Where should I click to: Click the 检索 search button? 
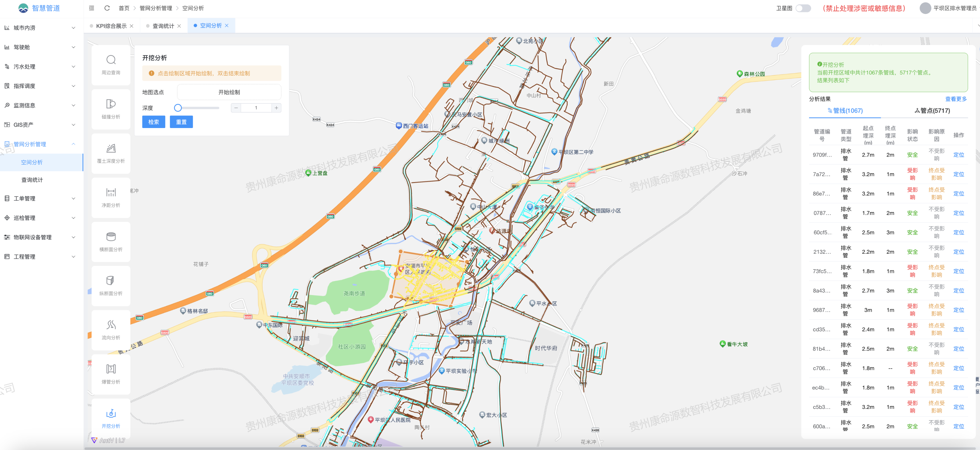pos(153,122)
